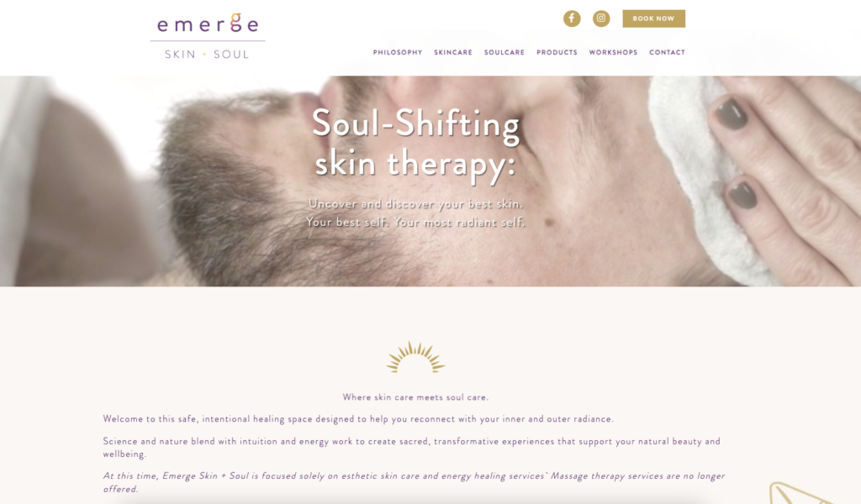This screenshot has height=504, width=861.
Task: Click the gold geometric graphic at bottom right
Action: (x=807, y=493)
